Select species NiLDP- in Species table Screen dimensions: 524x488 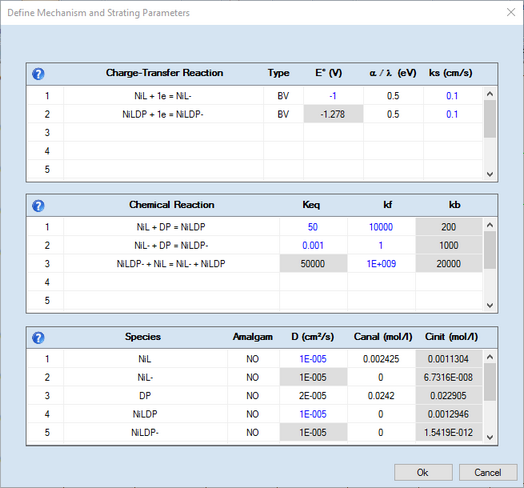click(145, 433)
